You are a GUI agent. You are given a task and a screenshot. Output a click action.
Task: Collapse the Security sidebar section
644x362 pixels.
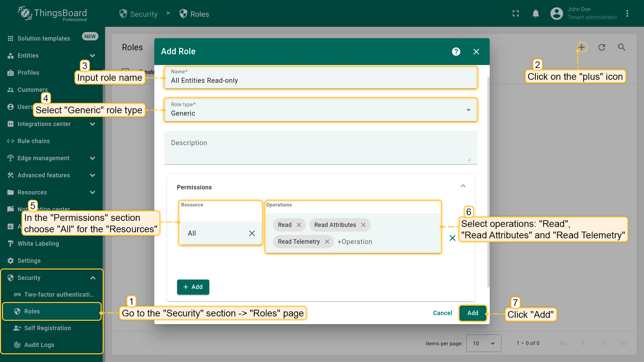(x=93, y=278)
